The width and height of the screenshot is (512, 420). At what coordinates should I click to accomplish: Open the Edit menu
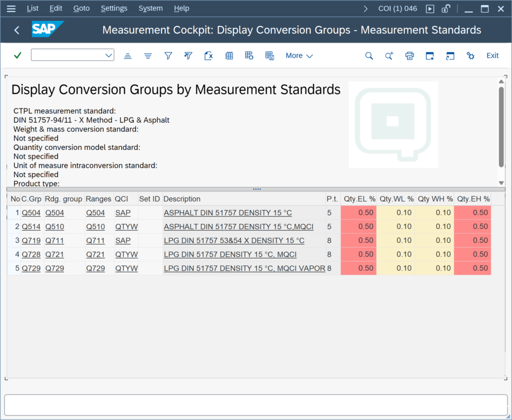pos(56,8)
